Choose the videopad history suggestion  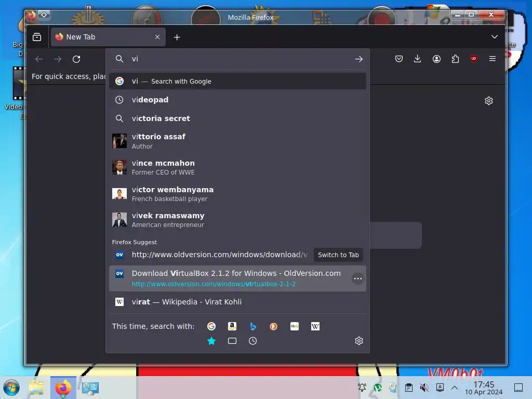point(237,100)
